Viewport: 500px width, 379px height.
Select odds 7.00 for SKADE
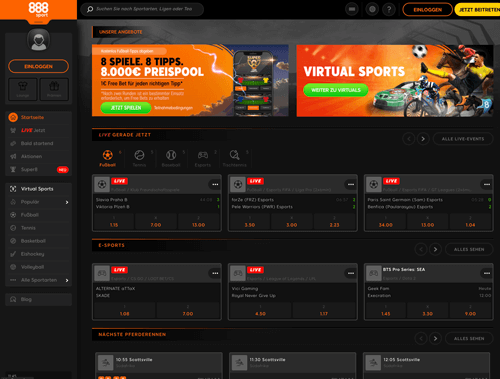(x=188, y=311)
